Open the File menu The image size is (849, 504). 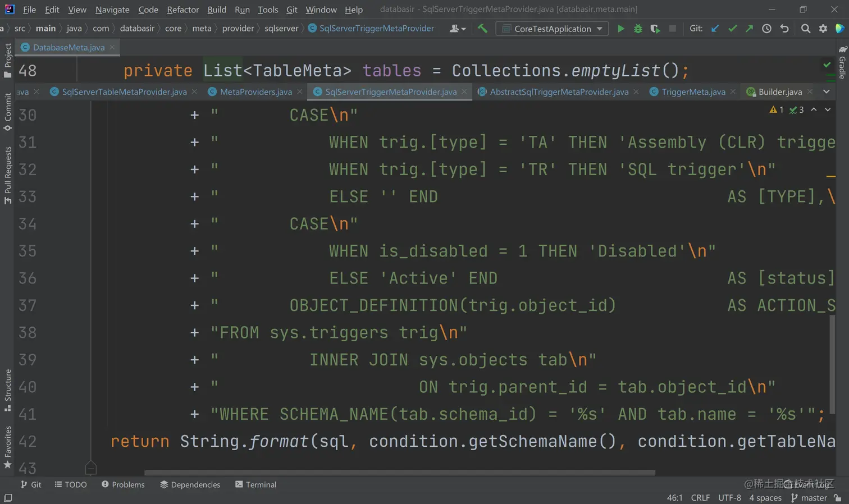click(x=29, y=10)
